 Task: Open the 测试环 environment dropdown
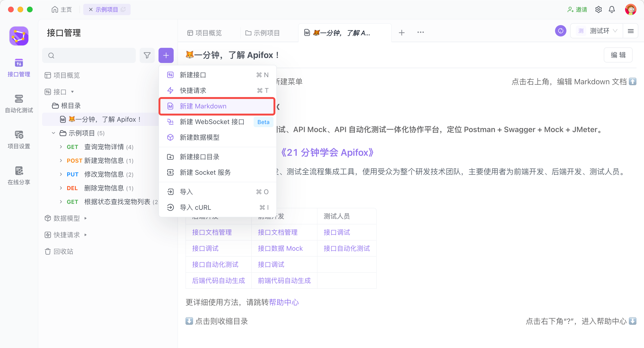coord(597,31)
